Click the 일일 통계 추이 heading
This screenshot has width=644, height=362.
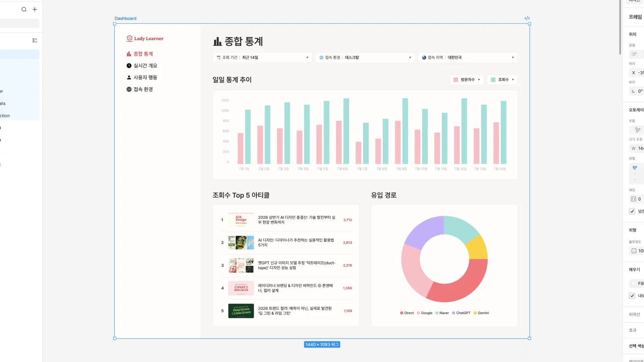(232, 80)
